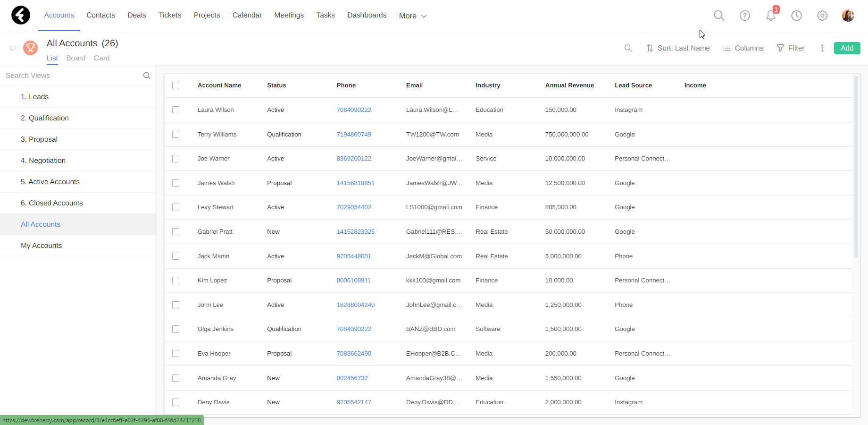
Task: Click the table vertical scrollbar
Action: pos(856,167)
